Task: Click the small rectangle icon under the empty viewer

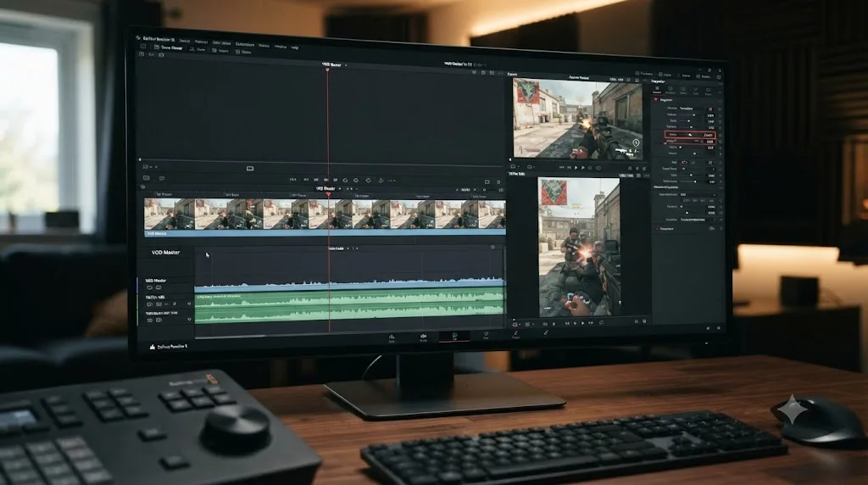Action: pyautogui.click(x=250, y=169)
